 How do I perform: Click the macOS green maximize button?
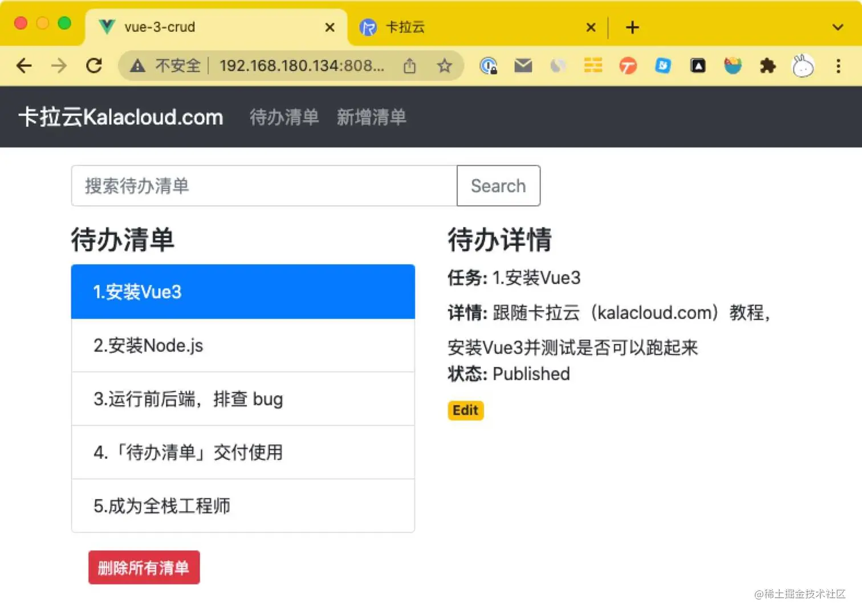point(64,23)
